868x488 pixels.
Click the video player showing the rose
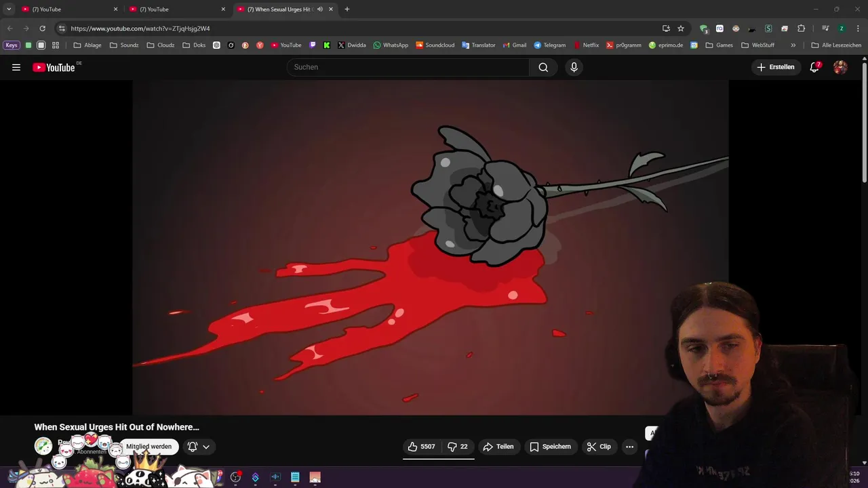pyautogui.click(x=430, y=247)
